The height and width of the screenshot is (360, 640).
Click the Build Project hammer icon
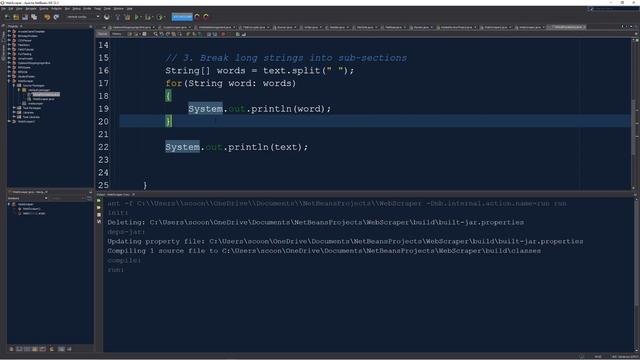[118, 17]
